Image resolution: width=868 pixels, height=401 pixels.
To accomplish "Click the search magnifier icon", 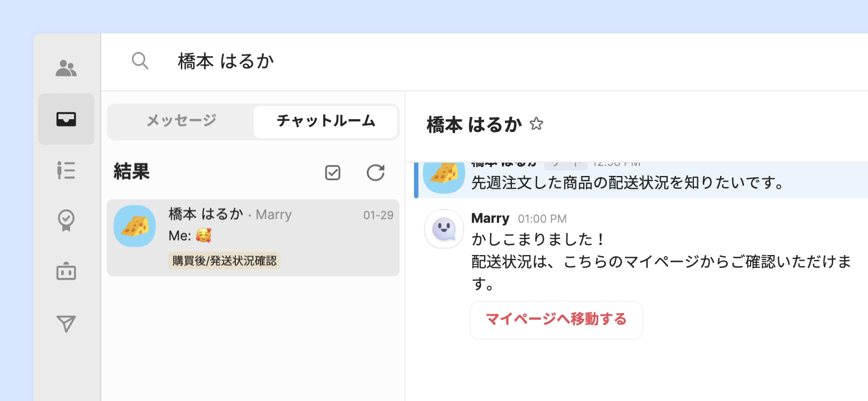I will pyautogui.click(x=140, y=61).
